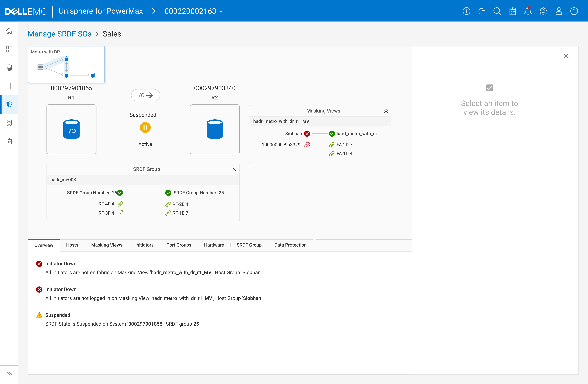Image resolution: width=588 pixels, height=384 pixels.
Task: Click the Home sidebar icon
Action: pyautogui.click(x=9, y=31)
